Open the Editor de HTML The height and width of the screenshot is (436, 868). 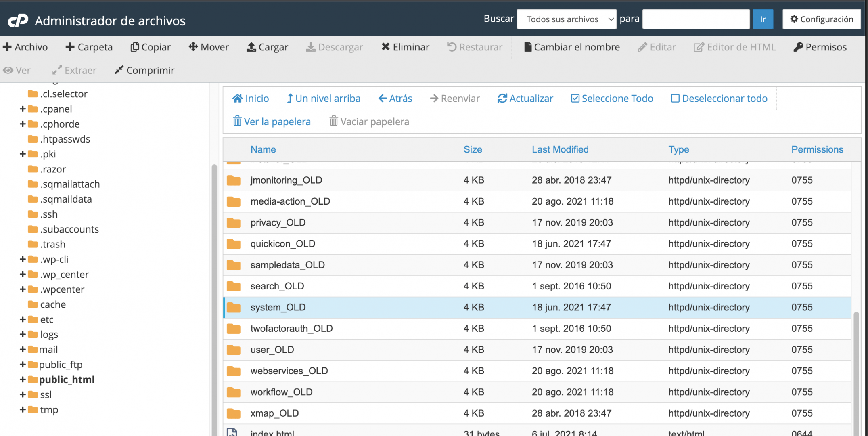click(734, 47)
